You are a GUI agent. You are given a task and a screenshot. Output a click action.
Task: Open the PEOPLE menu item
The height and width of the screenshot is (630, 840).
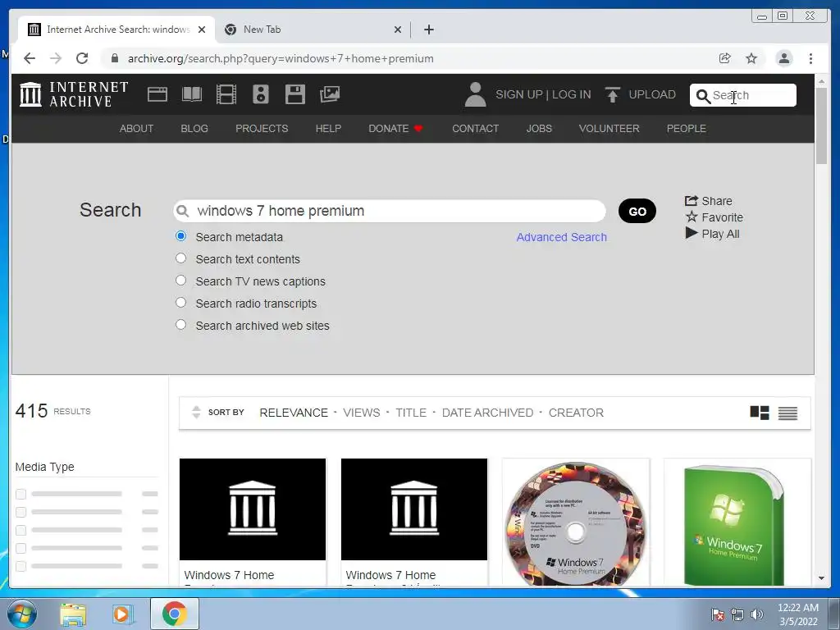click(687, 129)
